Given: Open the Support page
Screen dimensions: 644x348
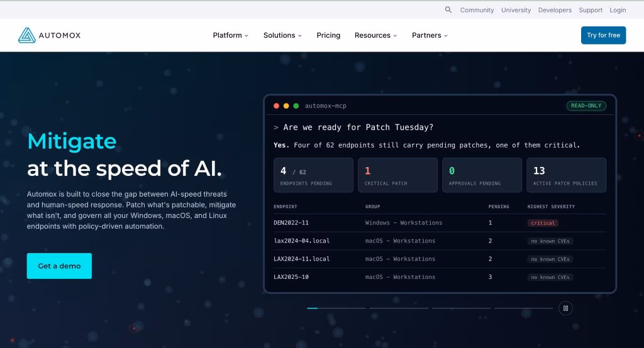Looking at the screenshot, I should point(591,10).
